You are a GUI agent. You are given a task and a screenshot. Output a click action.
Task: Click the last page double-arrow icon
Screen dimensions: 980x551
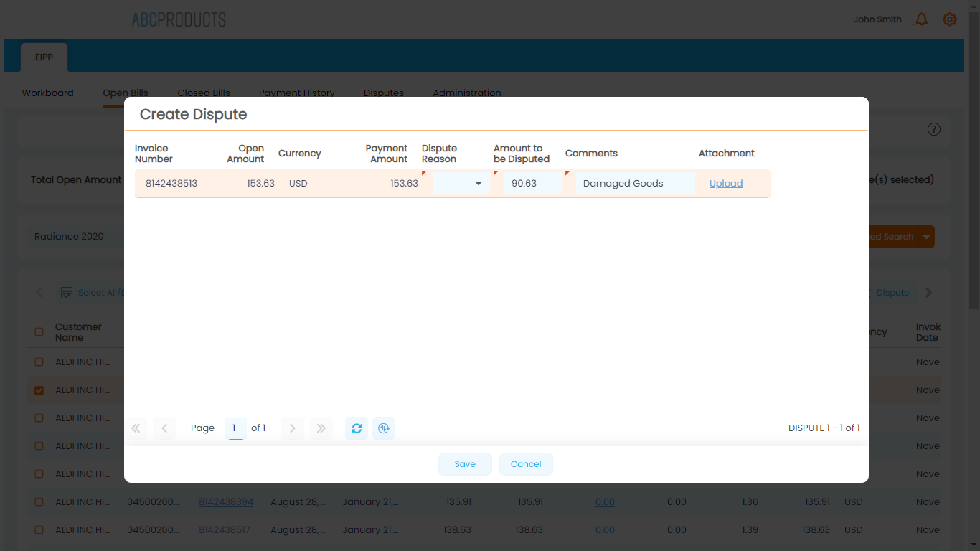[321, 428]
